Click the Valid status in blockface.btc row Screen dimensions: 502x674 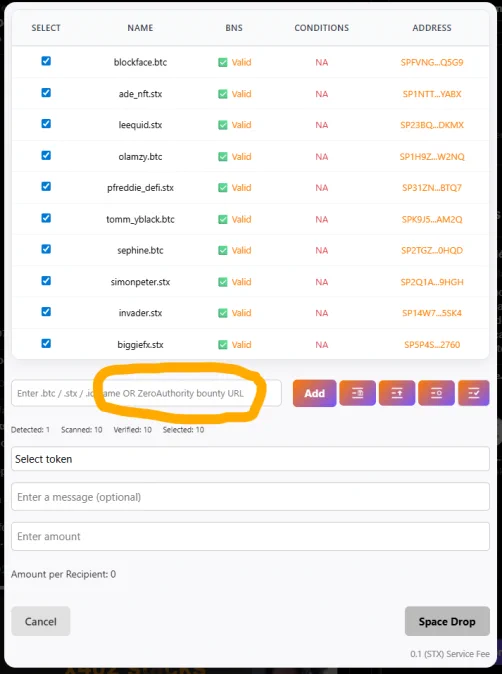click(x=242, y=62)
